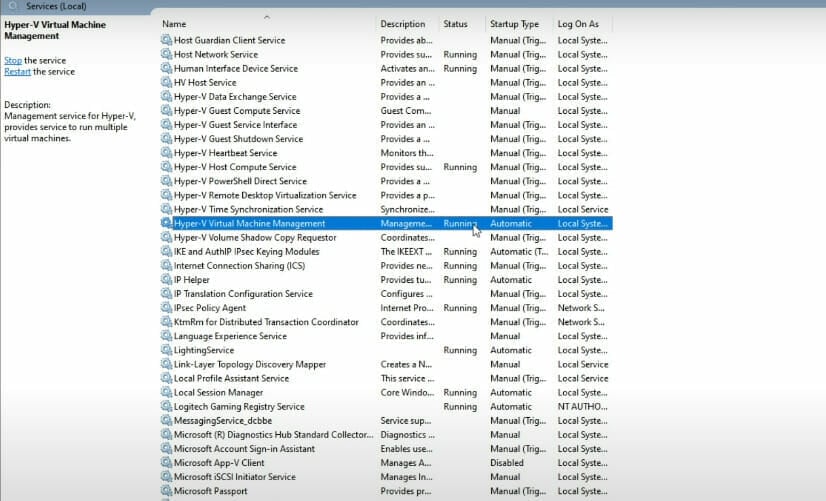
Task: Click the gear icon for Hyper-V Guest Service Interface
Action: point(166,125)
